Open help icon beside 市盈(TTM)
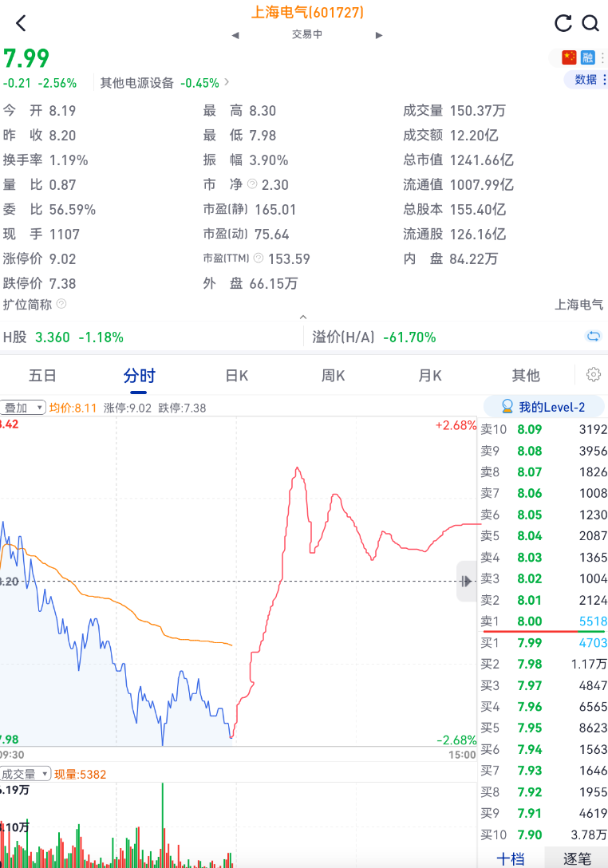Screen dimensions: 608x868 tap(259, 258)
